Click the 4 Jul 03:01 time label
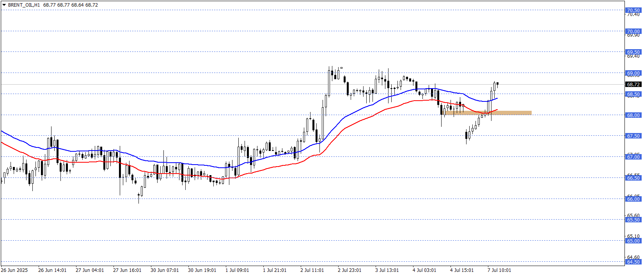 pyautogui.click(x=424, y=270)
